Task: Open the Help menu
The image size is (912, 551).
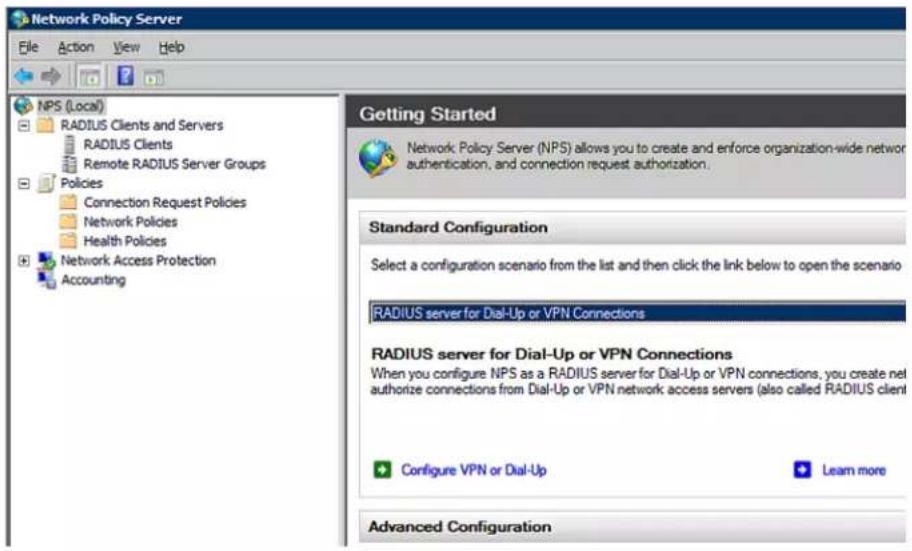Action: click(172, 47)
